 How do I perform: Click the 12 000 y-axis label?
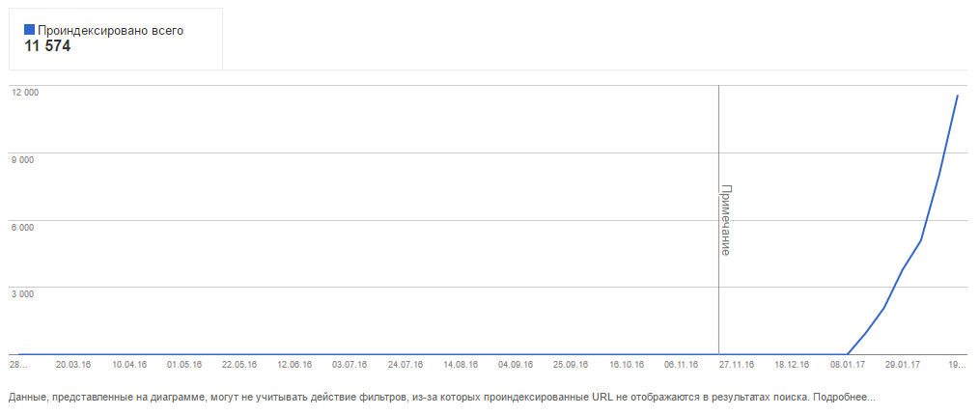tap(24, 93)
